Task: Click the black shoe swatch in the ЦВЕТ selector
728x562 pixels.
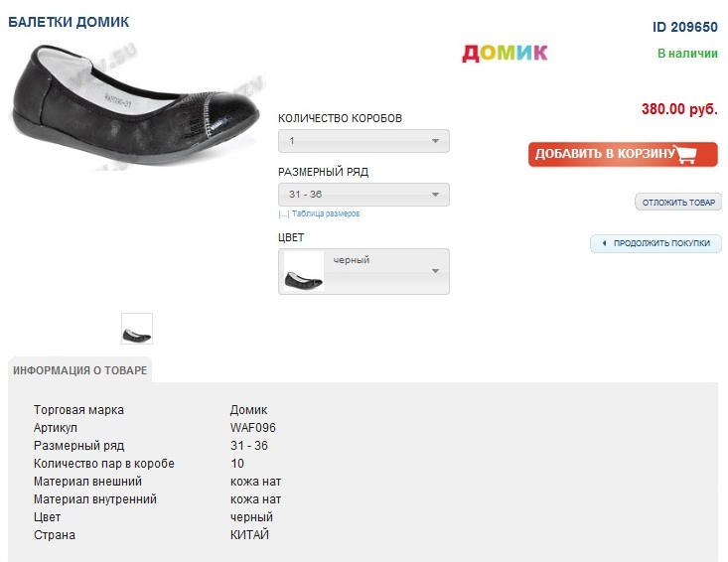Action: tap(304, 271)
